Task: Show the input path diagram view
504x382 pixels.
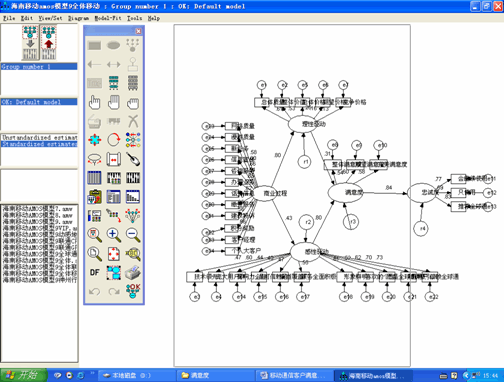Action: pyautogui.click(x=30, y=43)
